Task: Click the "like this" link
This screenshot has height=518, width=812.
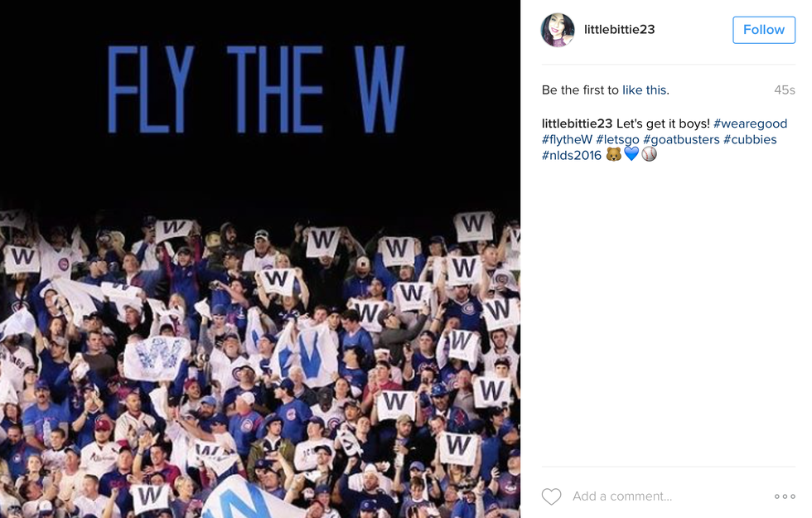Action: pos(645,90)
